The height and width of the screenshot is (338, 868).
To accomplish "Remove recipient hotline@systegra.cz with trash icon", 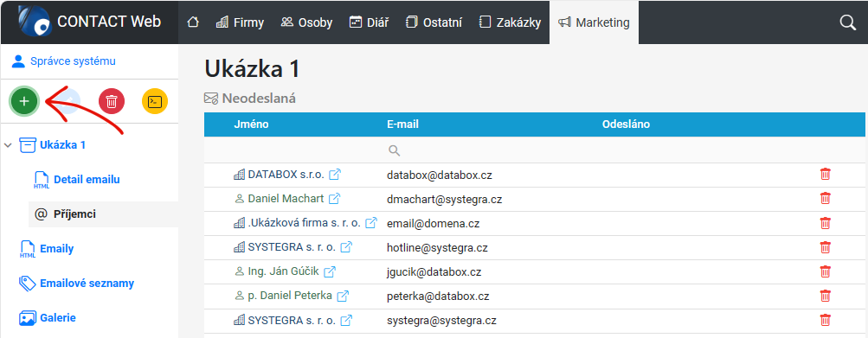I will 825,247.
